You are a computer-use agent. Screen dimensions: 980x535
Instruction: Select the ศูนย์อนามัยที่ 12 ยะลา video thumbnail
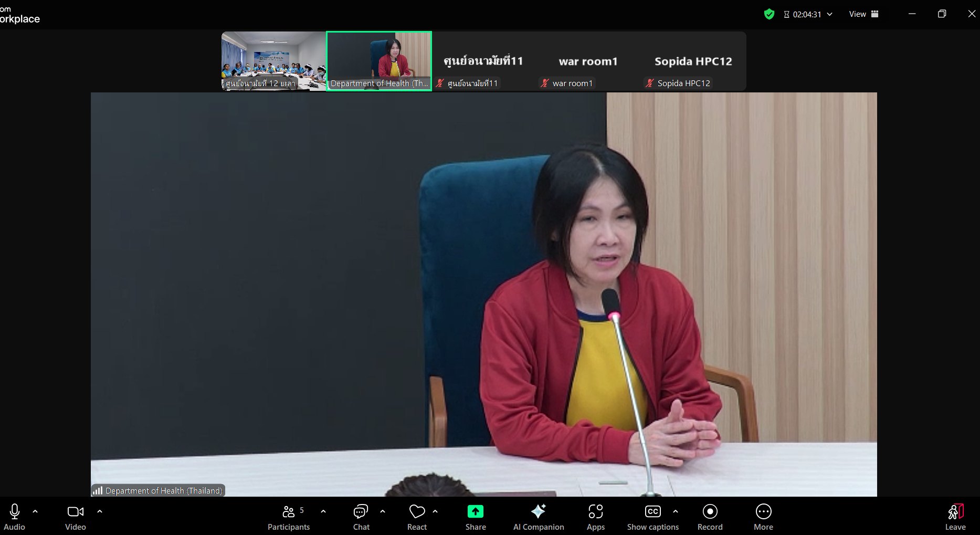pos(273,61)
